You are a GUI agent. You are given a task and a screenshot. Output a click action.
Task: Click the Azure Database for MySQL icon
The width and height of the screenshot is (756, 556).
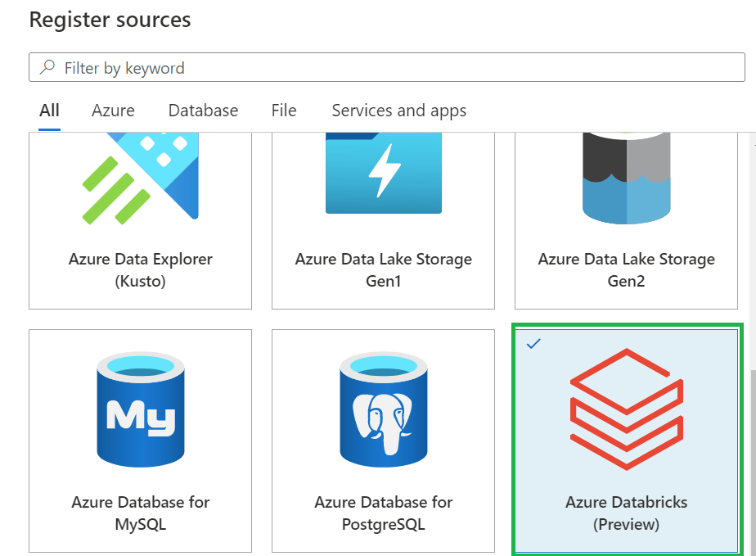[x=140, y=408]
